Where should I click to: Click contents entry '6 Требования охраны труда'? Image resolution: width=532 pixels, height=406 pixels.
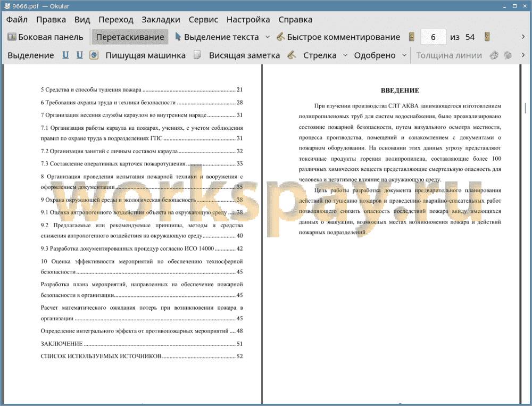[142, 103]
